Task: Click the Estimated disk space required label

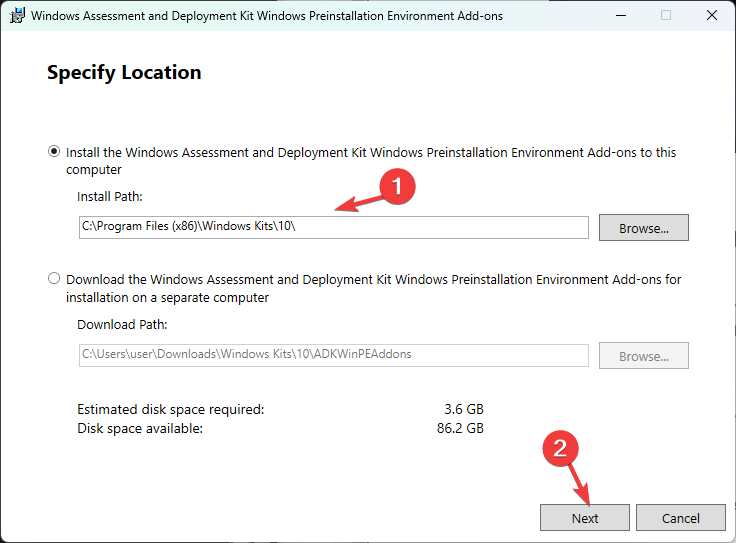Action: coord(170,409)
